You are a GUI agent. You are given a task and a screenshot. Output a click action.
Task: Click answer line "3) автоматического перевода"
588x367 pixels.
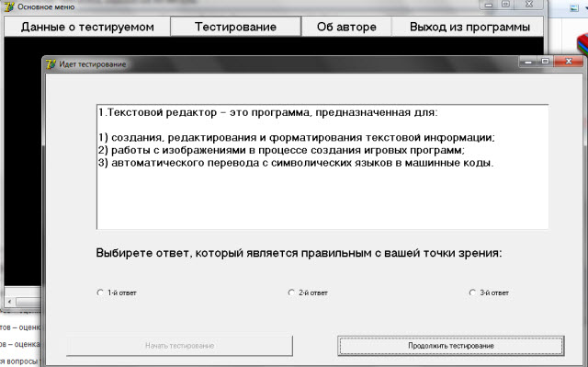296,163
